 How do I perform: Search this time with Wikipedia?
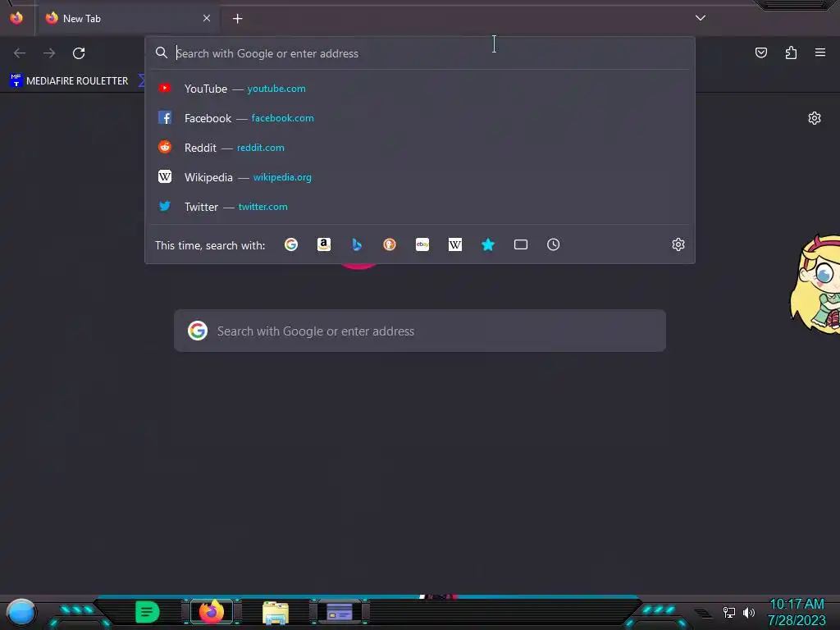454,244
